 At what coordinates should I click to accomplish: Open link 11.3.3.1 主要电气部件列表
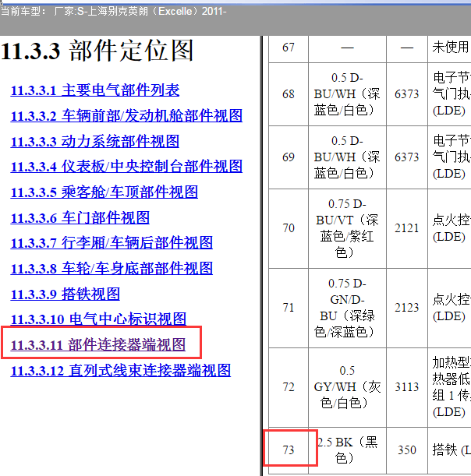tap(95, 90)
